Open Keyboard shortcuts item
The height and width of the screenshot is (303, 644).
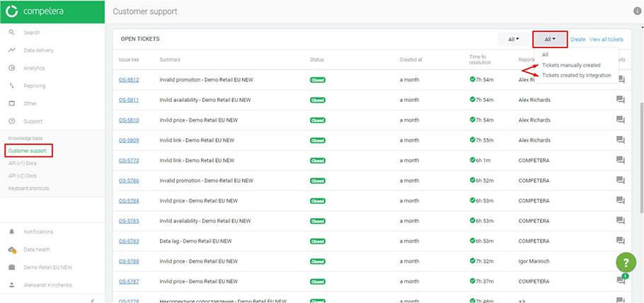(29, 188)
